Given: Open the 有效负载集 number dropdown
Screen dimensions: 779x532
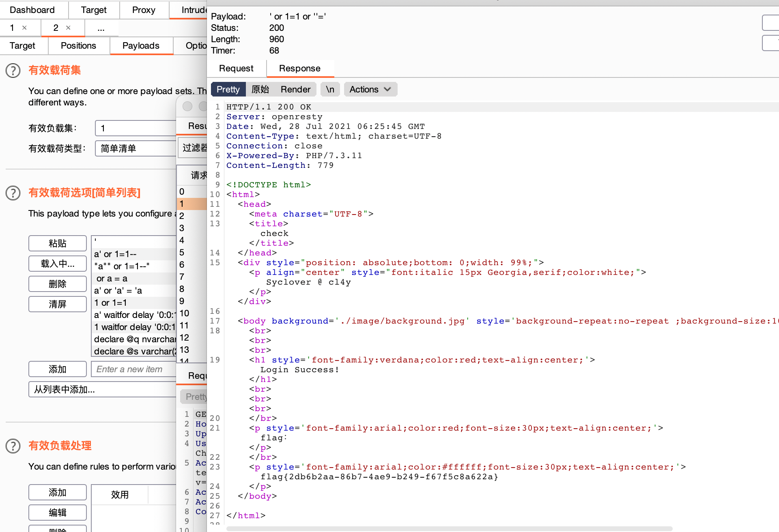Looking at the screenshot, I should coord(136,128).
